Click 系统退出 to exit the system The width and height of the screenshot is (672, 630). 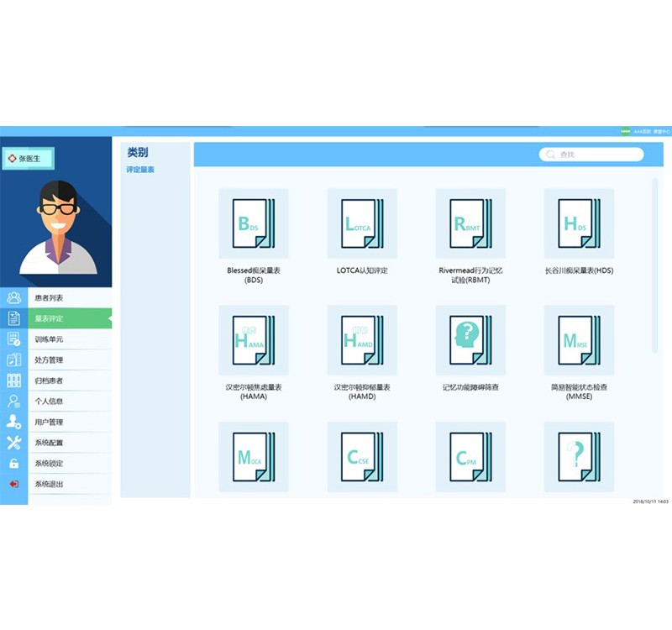click(49, 484)
